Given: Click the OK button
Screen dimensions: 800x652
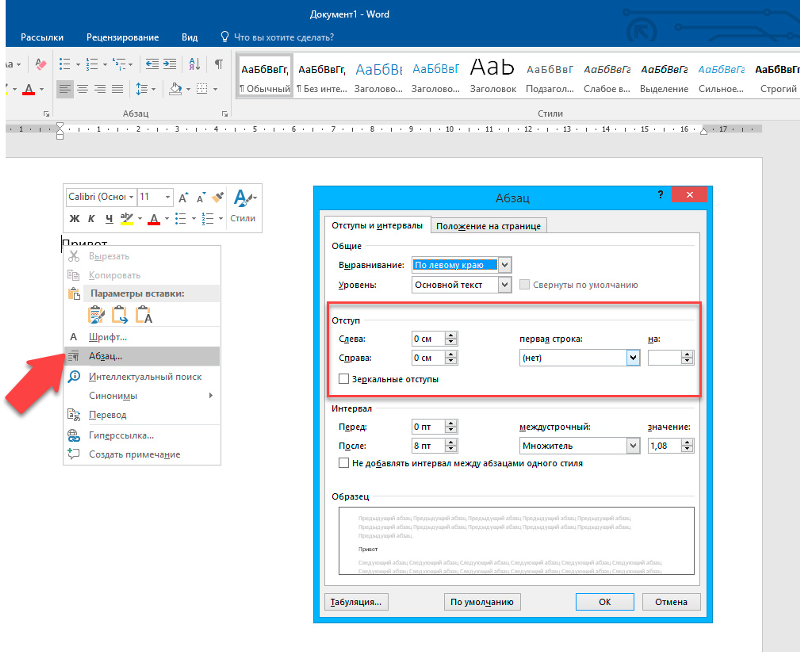Looking at the screenshot, I should [605, 602].
